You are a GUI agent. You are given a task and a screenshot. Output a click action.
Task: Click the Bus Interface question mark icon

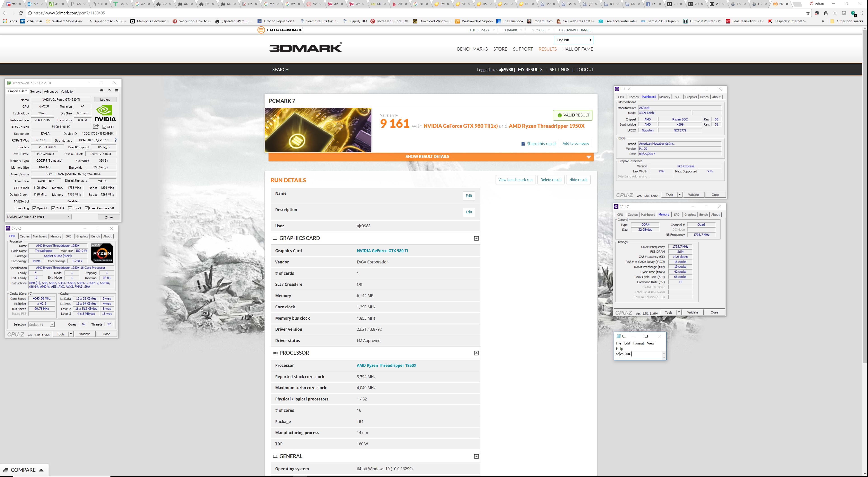(x=116, y=140)
